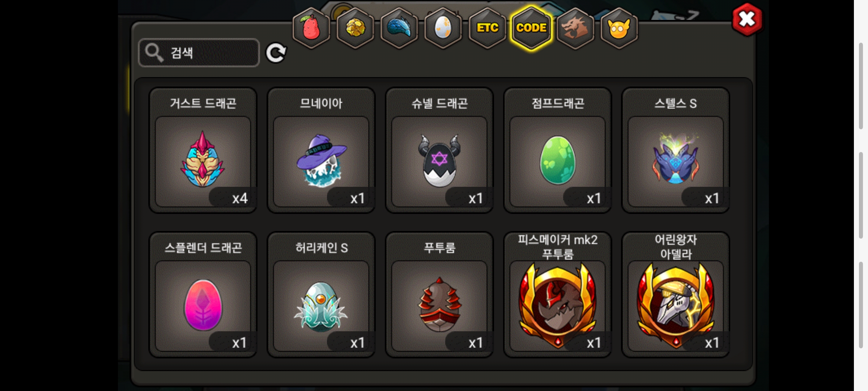Open the yellow horned creature tab
Screen dimensions: 868x391
(x=619, y=28)
